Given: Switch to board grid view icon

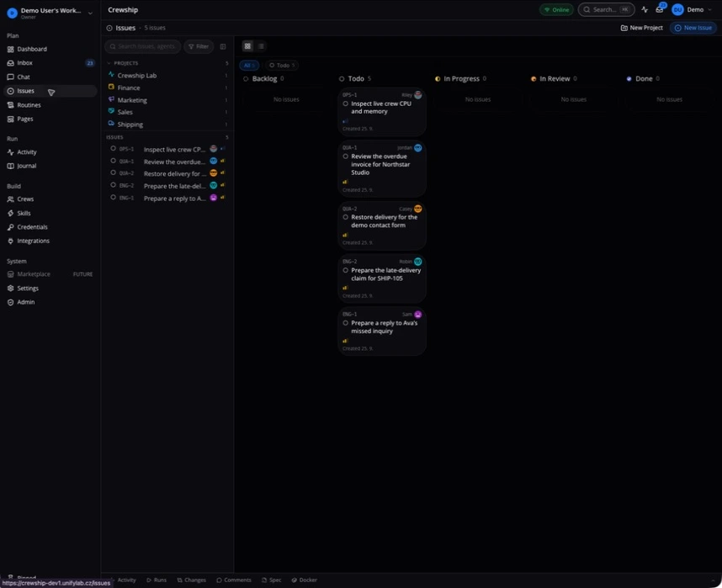Looking at the screenshot, I should (x=247, y=46).
